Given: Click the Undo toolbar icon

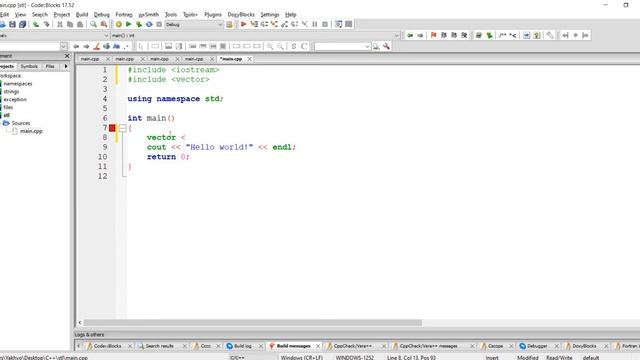Looking at the screenshot, I should click(36, 24).
